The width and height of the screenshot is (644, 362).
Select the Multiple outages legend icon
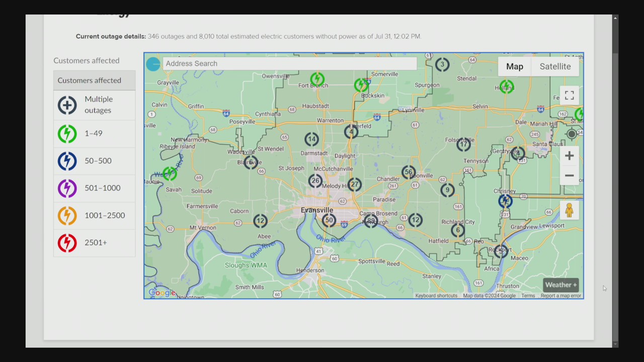point(67,105)
